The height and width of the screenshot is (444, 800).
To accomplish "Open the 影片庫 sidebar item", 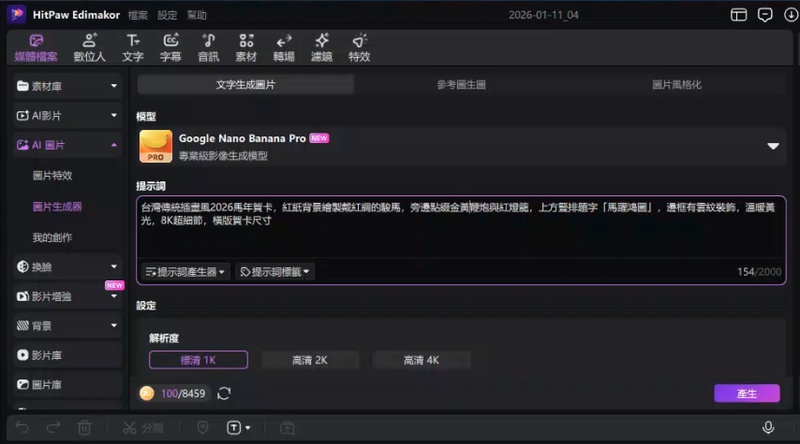I will click(x=67, y=355).
